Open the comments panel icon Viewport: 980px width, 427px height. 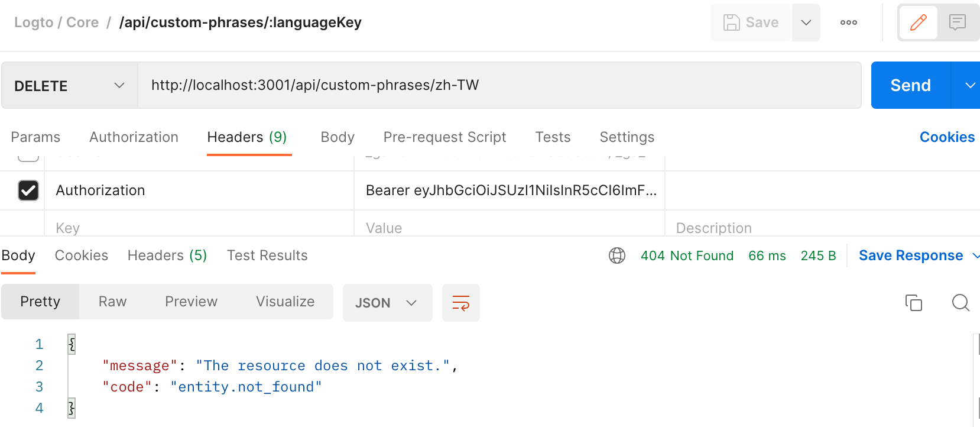pyautogui.click(x=957, y=22)
